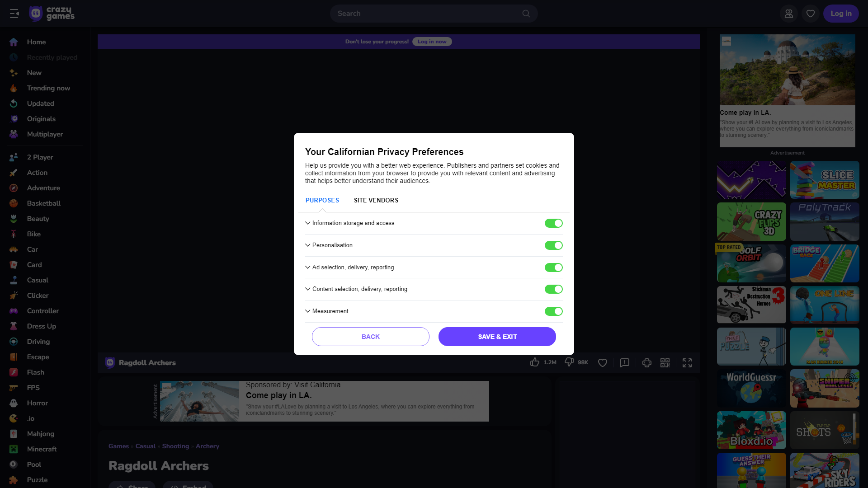The image size is (868, 488).
Task: Toggle the Measurement switch off
Action: [x=553, y=311]
